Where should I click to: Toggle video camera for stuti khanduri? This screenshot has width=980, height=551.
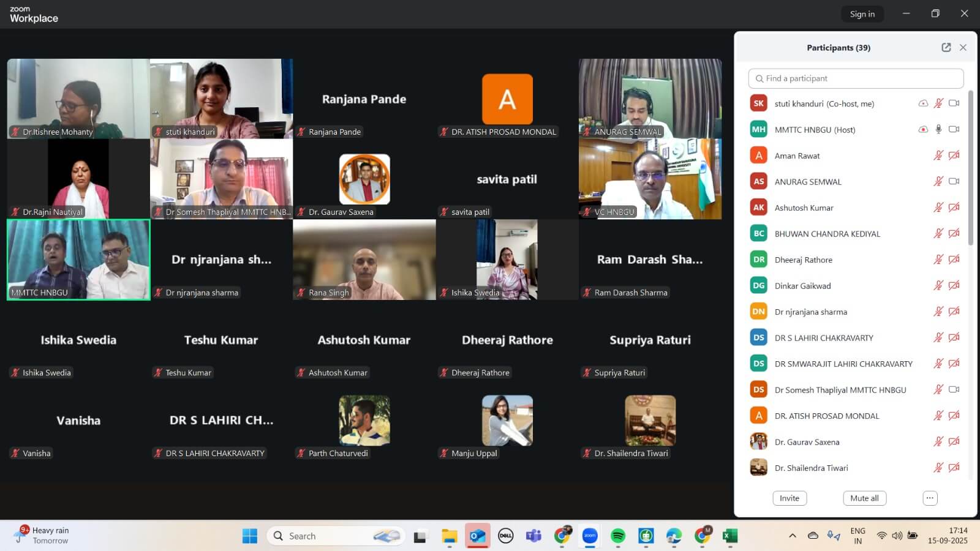tap(954, 103)
